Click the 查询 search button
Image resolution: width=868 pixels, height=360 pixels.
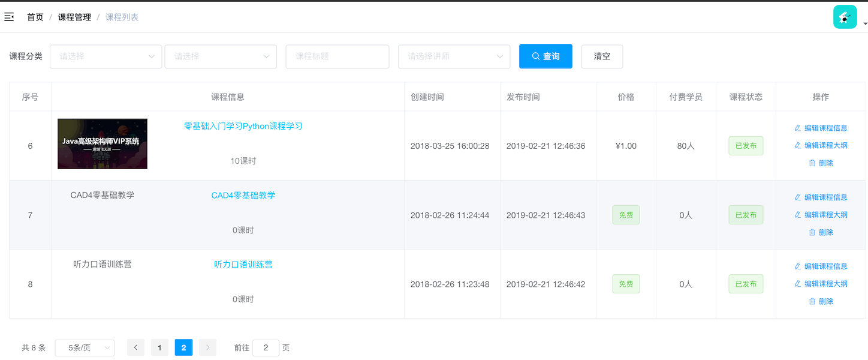coord(545,56)
